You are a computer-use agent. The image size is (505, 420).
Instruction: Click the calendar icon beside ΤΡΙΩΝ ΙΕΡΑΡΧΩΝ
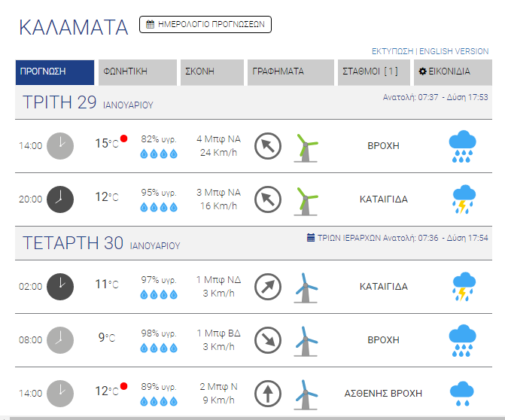click(x=311, y=238)
